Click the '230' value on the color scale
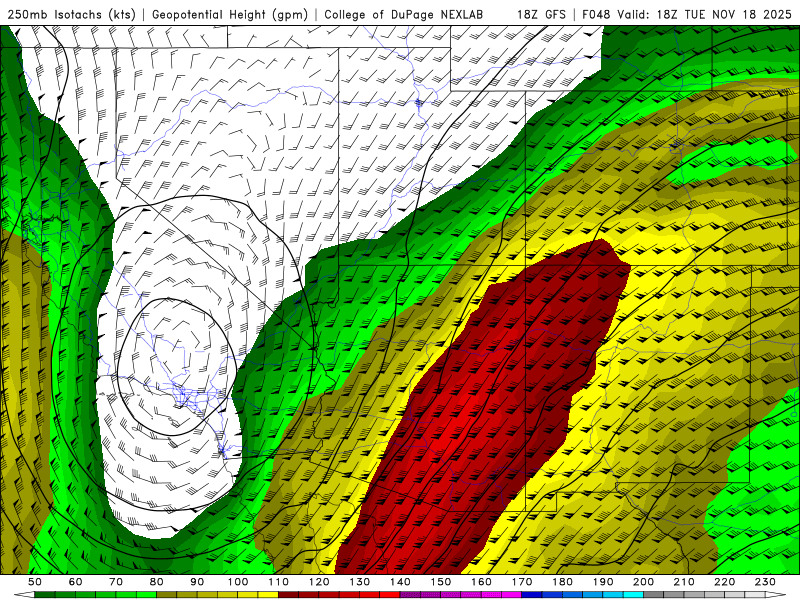The width and height of the screenshot is (800, 600). point(765,582)
